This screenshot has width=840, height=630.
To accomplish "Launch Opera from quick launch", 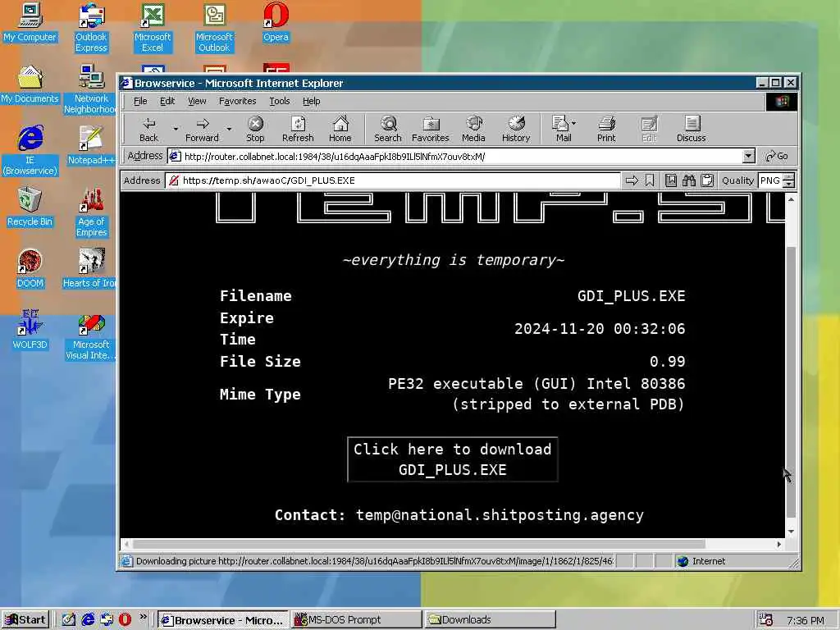I will pyautogui.click(x=125, y=620).
